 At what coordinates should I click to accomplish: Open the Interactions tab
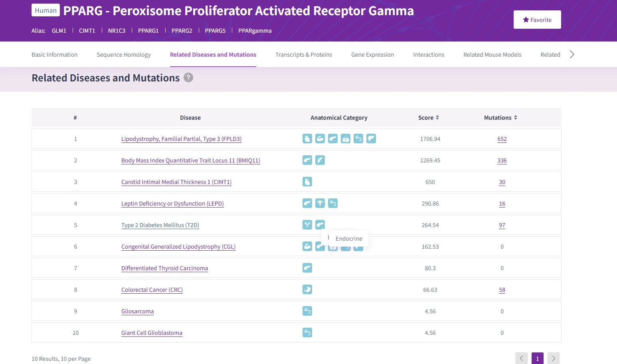[429, 54]
